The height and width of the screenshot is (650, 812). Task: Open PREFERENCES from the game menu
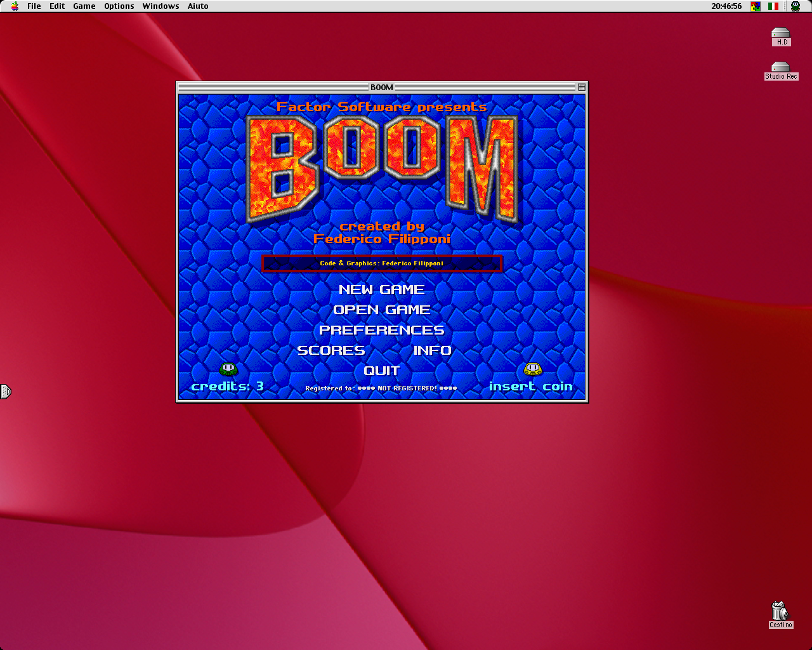tap(382, 330)
